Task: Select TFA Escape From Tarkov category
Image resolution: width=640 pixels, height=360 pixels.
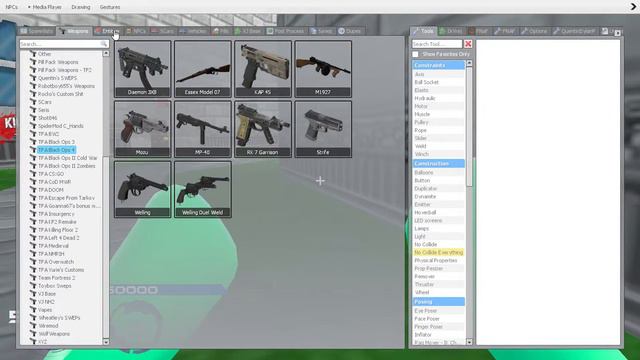Action: [66, 198]
